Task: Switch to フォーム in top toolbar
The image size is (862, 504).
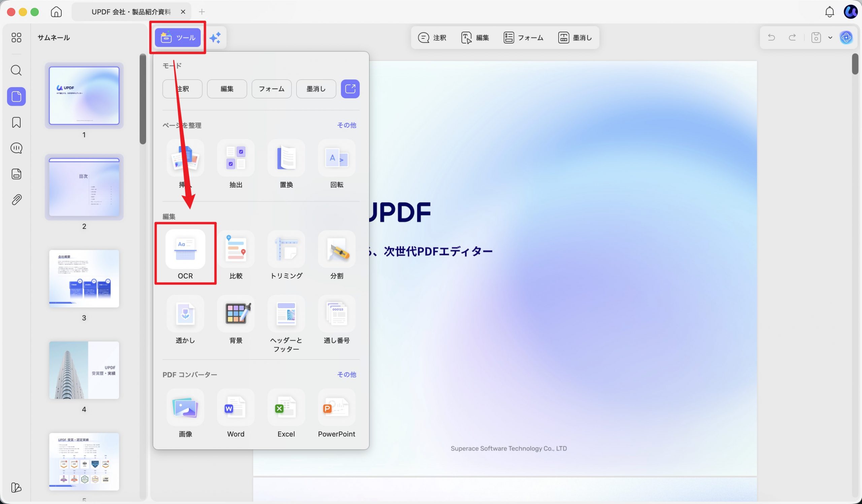Action: coord(523,38)
